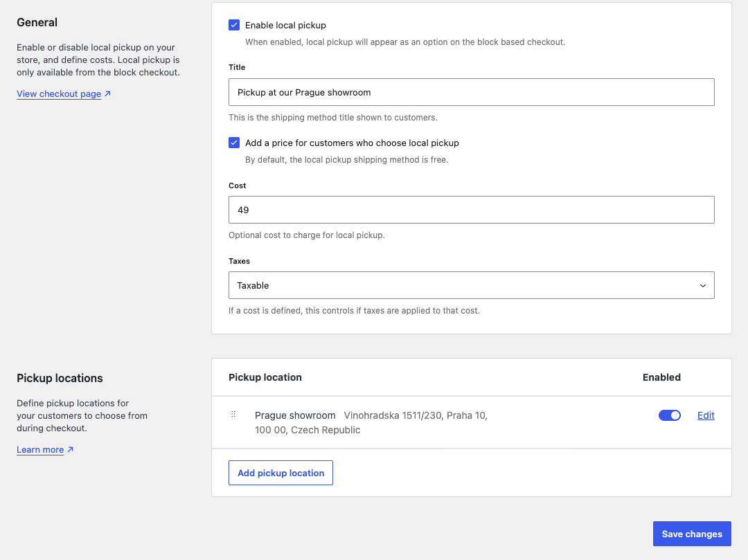This screenshot has width=748, height=560.
Task: Click the Taxes dropdown chevron arrow
Action: point(702,285)
